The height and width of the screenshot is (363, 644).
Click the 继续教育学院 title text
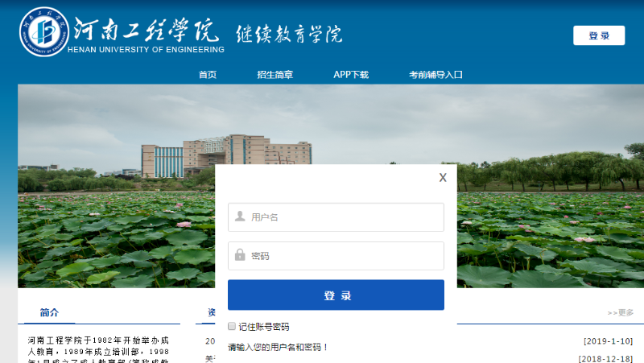pos(289,34)
